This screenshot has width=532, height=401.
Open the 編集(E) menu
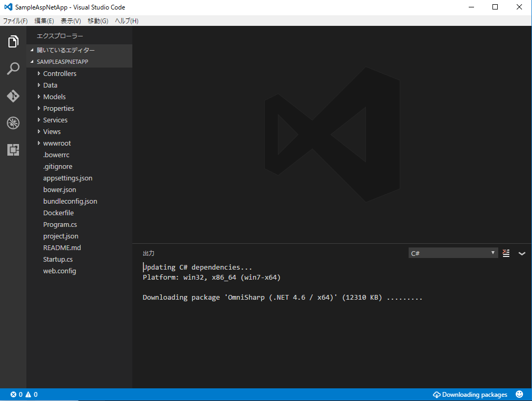[x=44, y=21]
